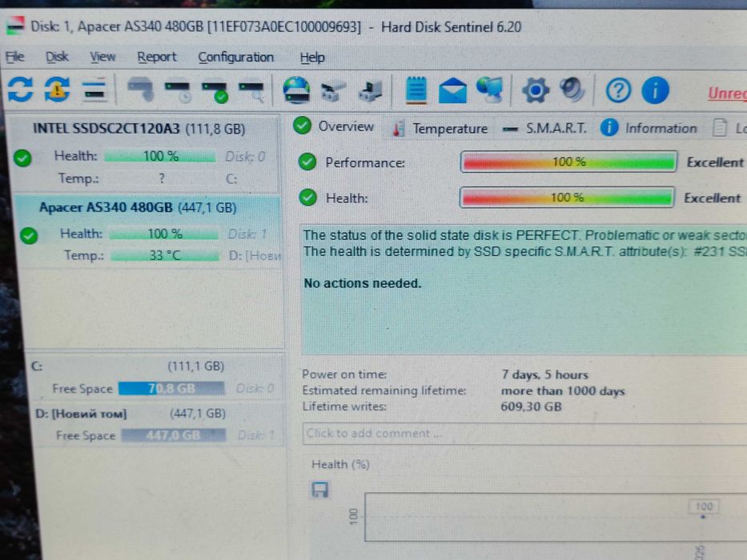Click the disk icon with green checkmark
The height and width of the screenshot is (560, 747).
point(215,90)
